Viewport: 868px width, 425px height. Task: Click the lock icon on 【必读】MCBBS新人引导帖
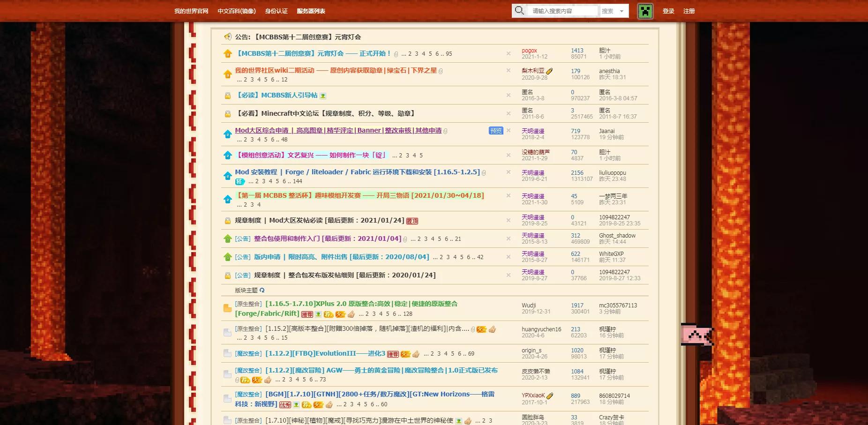coord(228,95)
